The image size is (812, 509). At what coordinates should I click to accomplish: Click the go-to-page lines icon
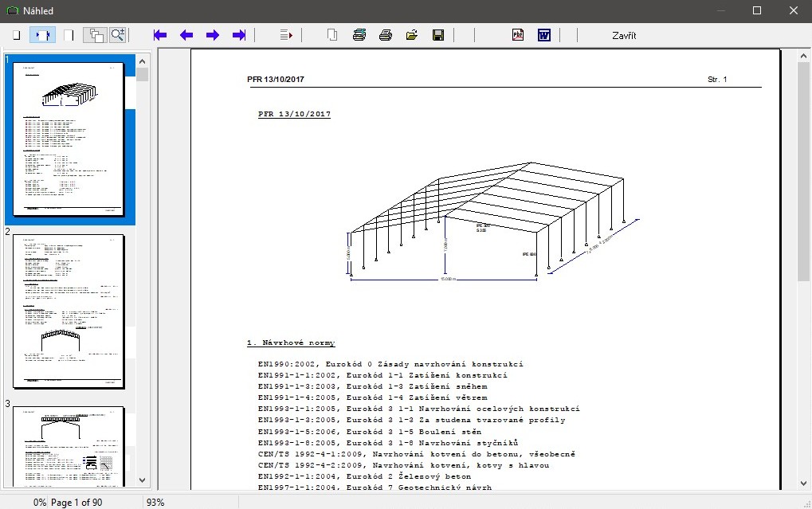click(286, 35)
